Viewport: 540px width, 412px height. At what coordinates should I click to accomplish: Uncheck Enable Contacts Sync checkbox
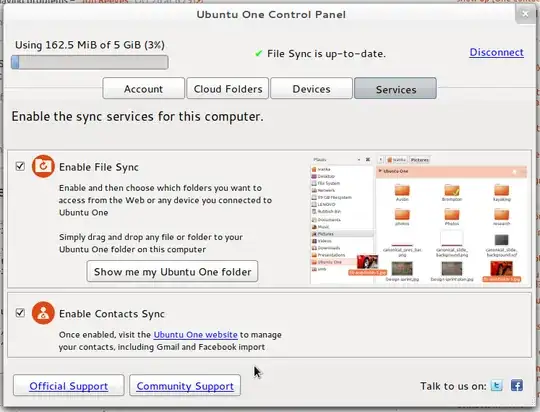[20, 313]
